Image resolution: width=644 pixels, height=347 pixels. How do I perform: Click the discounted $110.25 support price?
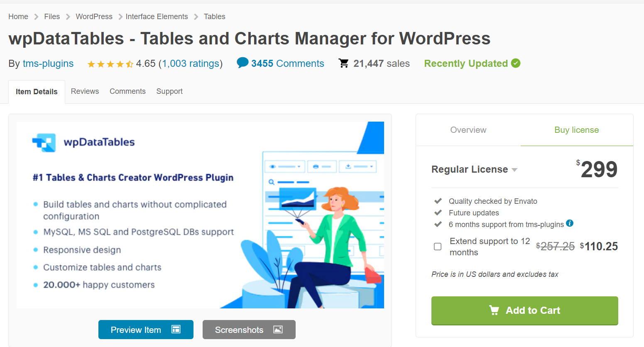599,246
